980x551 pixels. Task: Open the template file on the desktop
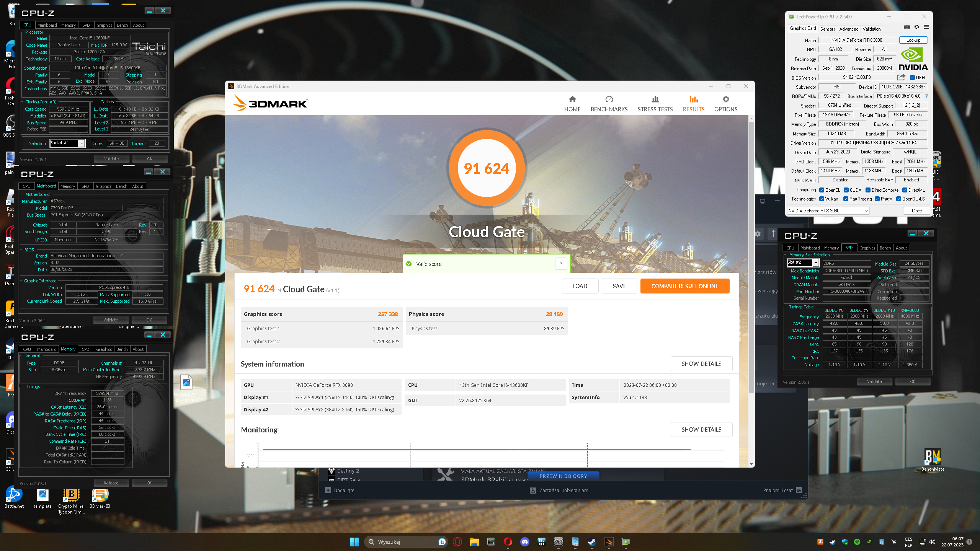pyautogui.click(x=42, y=498)
